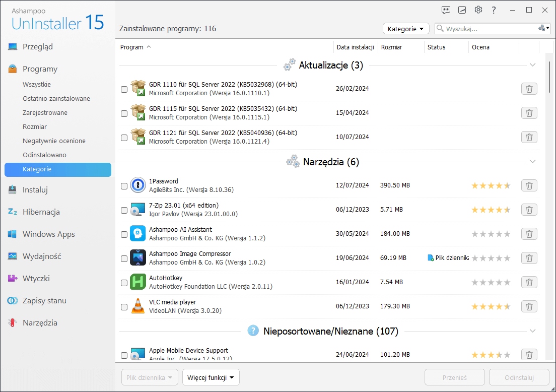
Task: Check the GDR 1110 SQL Server update box
Action: coord(124,89)
